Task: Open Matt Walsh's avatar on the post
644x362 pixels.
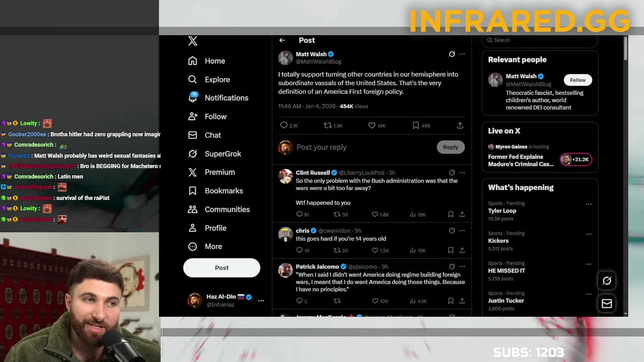Action: pyautogui.click(x=285, y=58)
